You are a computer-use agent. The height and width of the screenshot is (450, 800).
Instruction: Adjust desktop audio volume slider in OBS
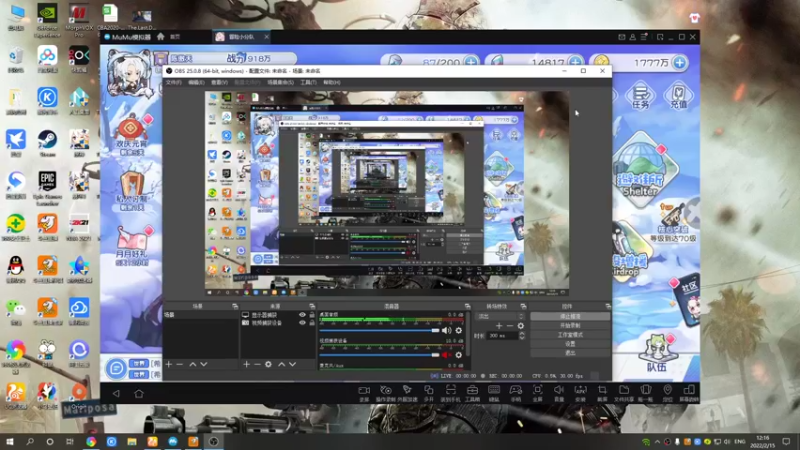point(380,331)
